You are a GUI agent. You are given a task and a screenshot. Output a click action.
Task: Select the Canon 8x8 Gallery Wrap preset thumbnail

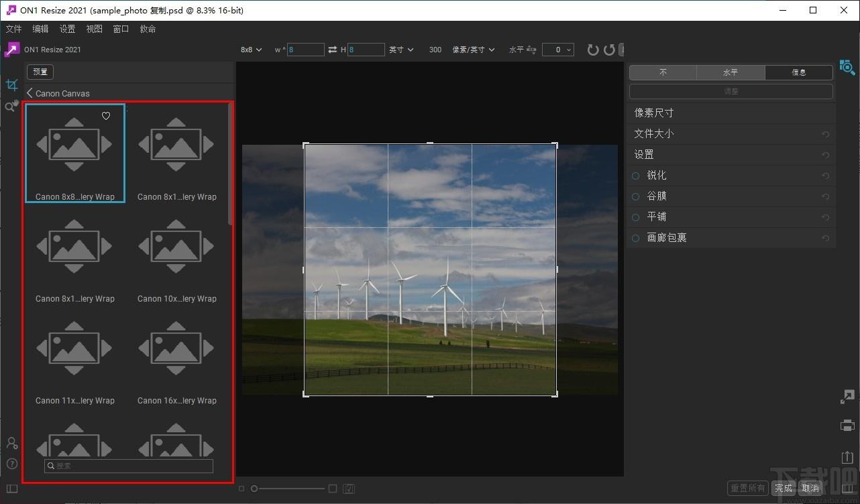tap(75, 153)
